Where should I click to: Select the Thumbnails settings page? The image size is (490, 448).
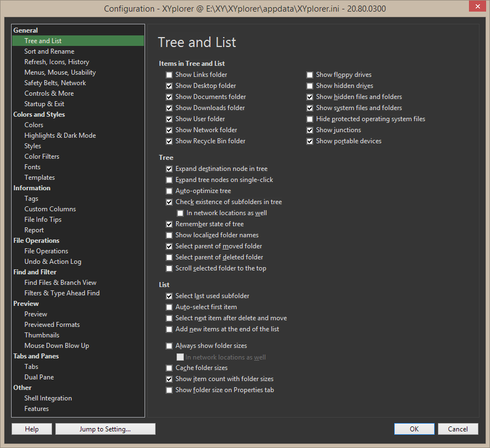42,335
